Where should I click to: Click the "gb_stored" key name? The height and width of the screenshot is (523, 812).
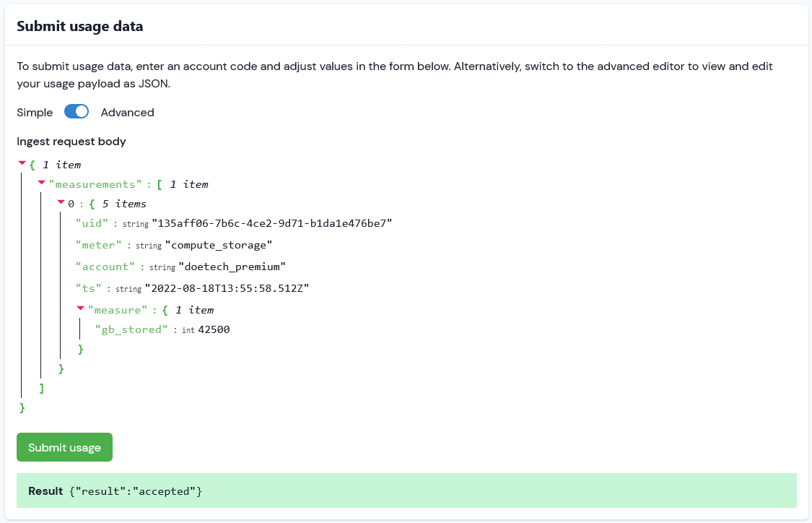tap(131, 329)
